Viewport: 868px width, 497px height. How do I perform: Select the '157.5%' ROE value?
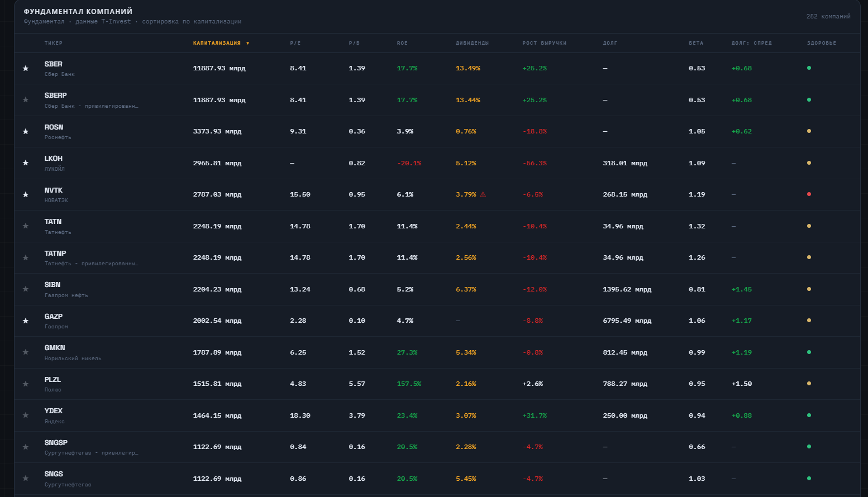(x=409, y=384)
